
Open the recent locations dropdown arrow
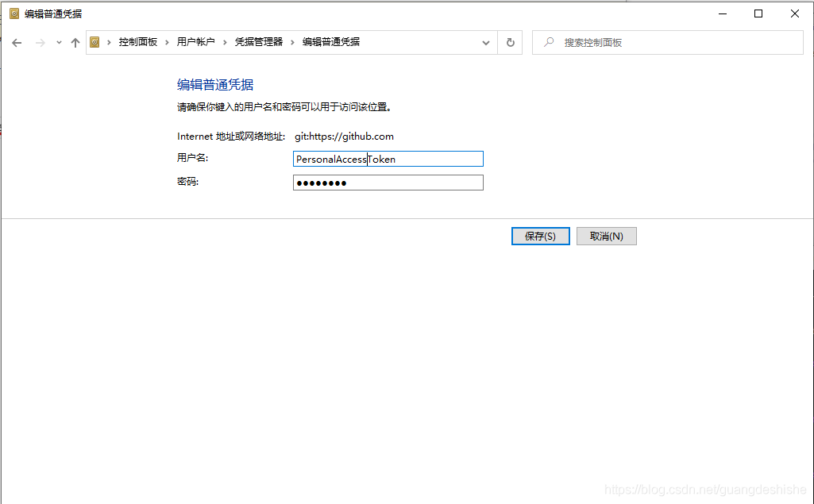[x=59, y=43]
